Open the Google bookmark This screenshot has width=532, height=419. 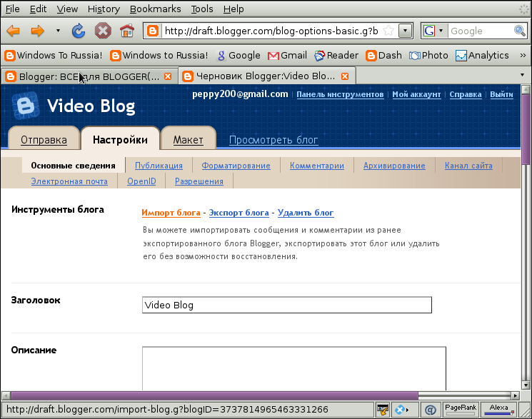(x=239, y=55)
